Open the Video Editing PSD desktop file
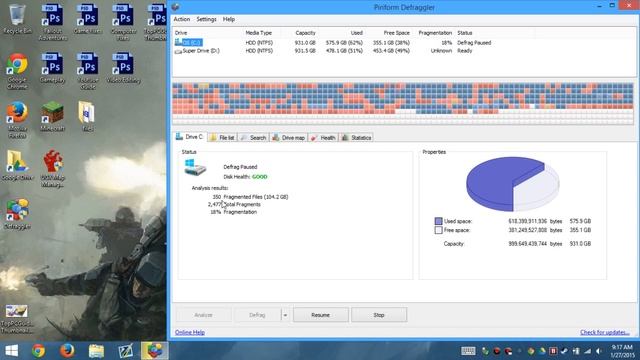This screenshot has height=360, width=640. point(123,67)
